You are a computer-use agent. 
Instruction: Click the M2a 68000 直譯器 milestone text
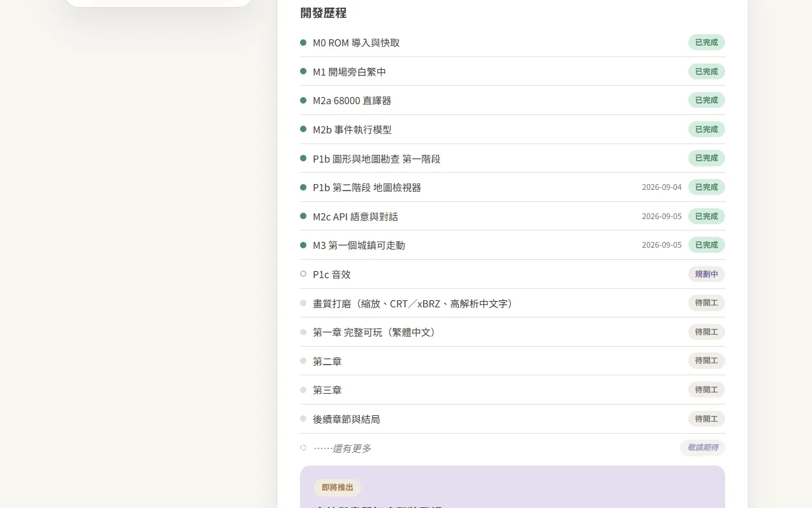click(x=352, y=100)
